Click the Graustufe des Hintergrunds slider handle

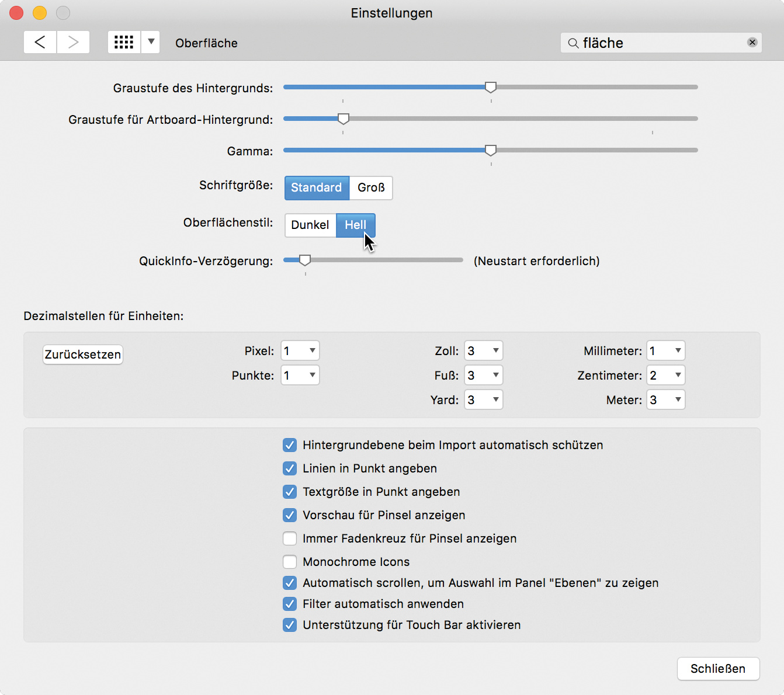point(491,87)
